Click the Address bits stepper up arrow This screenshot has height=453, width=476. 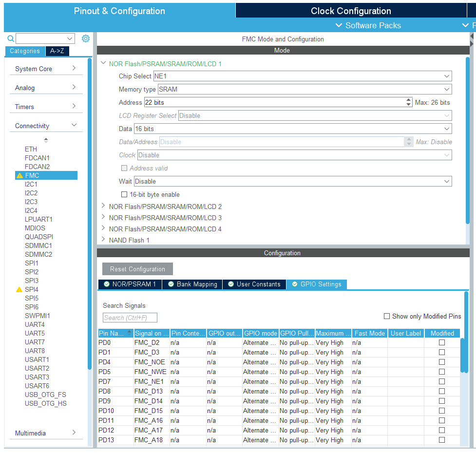pyautogui.click(x=408, y=100)
